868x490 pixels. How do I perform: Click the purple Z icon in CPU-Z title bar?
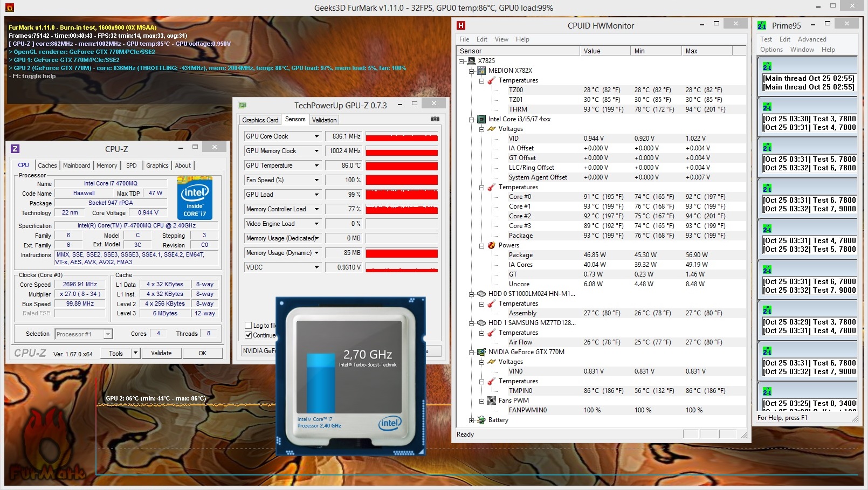point(15,149)
